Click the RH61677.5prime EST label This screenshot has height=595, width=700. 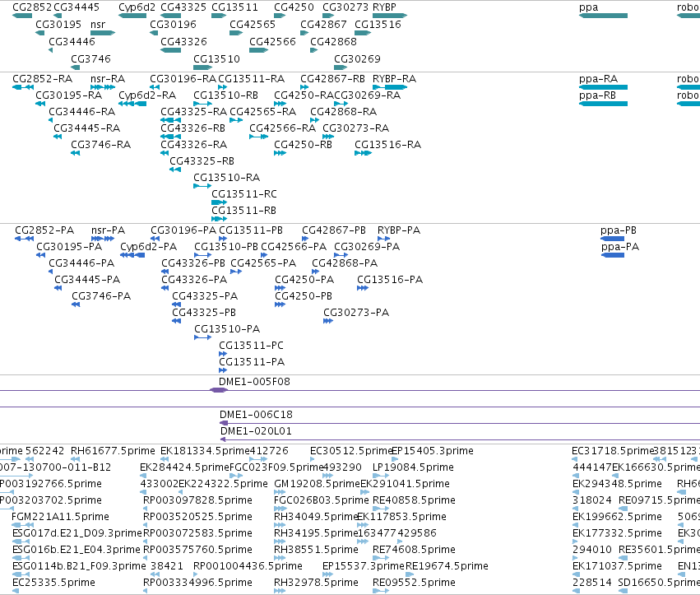tap(113, 451)
